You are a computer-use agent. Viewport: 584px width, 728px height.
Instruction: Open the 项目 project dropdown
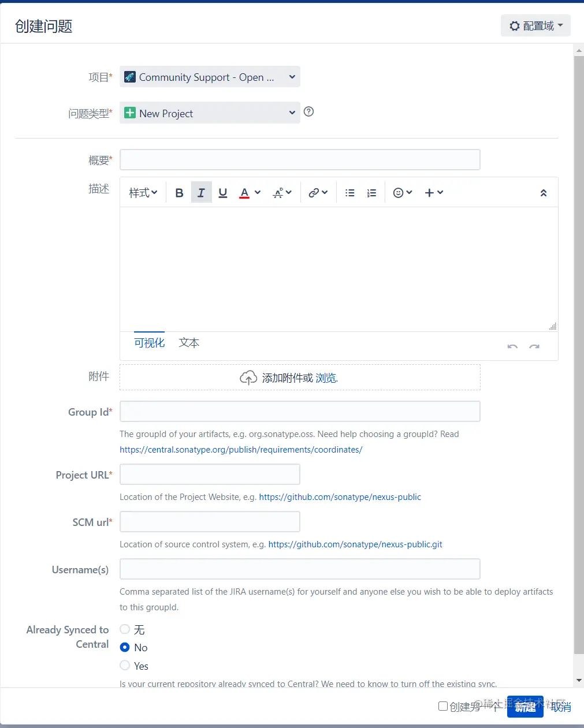click(210, 77)
